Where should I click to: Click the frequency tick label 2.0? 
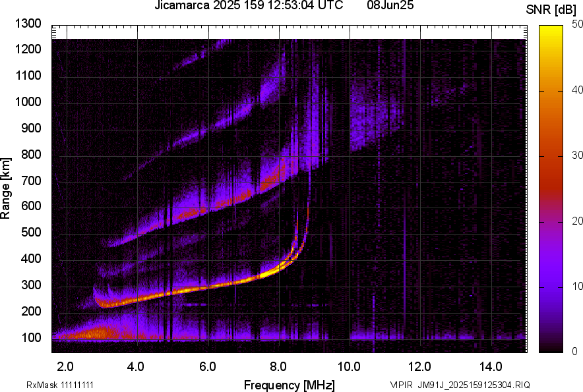coord(65,367)
